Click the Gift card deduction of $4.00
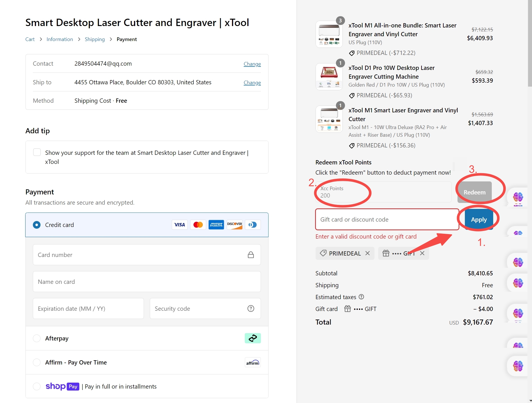The width and height of the screenshot is (532, 403). [483, 309]
